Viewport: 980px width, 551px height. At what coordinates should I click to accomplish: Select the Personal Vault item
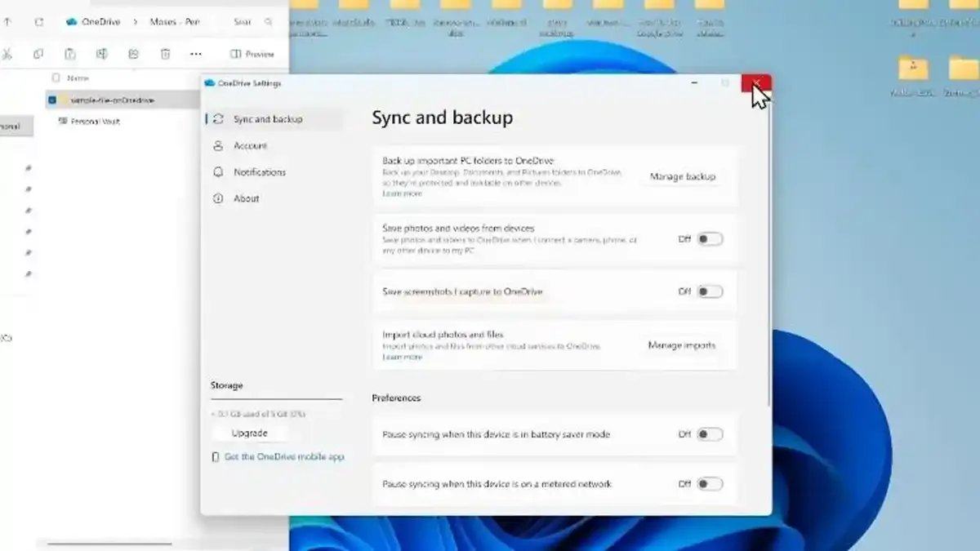coord(95,121)
